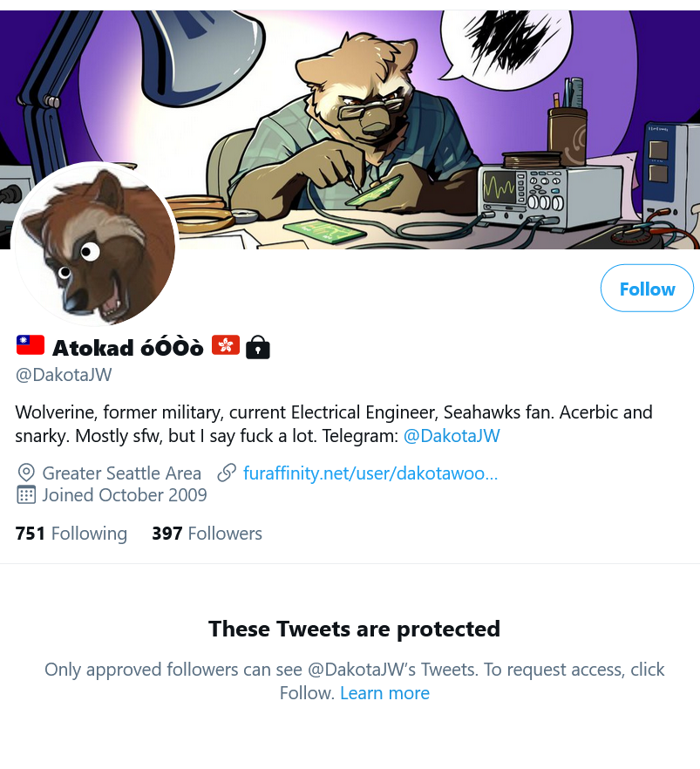The width and height of the screenshot is (700, 769).
Task: Open the furaffinity.net profile link
Action: pyautogui.click(x=370, y=473)
